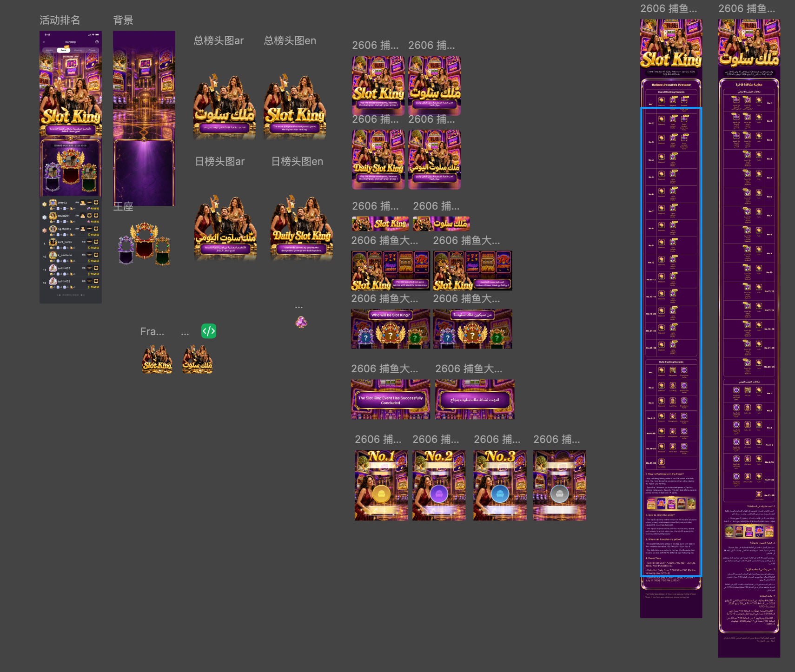This screenshot has height=672, width=795.
Task: Click the small English Slot King logo icon
Action: point(157,360)
